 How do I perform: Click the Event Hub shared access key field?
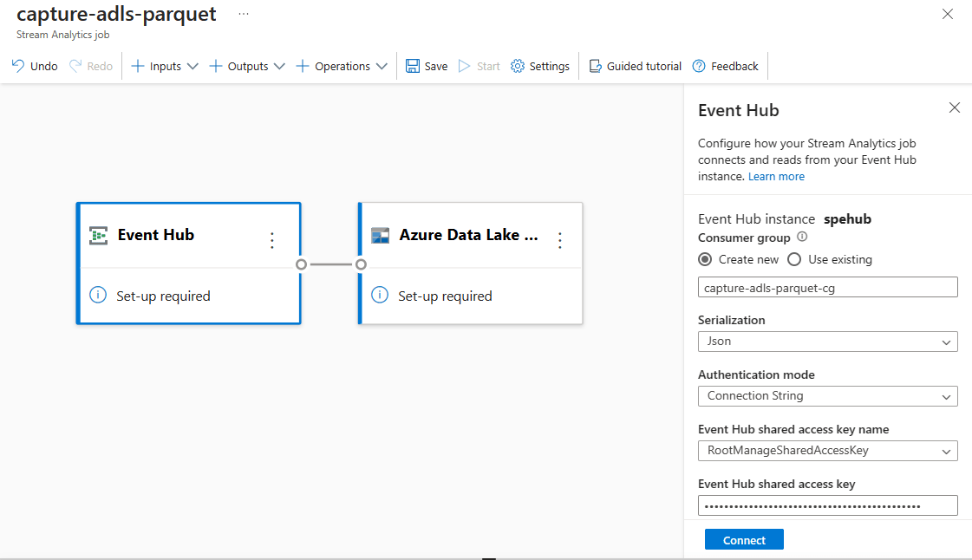827,505
